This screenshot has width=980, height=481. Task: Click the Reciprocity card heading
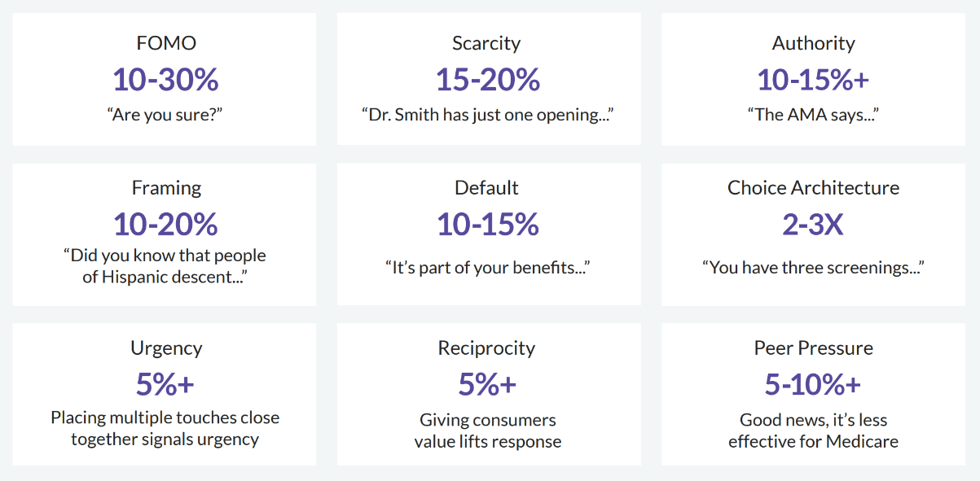[486, 348]
